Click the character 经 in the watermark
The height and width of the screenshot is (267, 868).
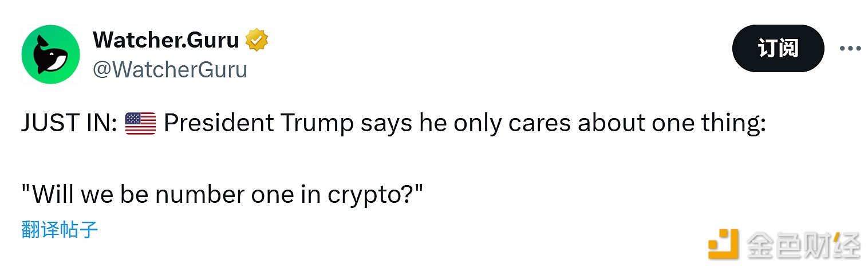pos(846,245)
